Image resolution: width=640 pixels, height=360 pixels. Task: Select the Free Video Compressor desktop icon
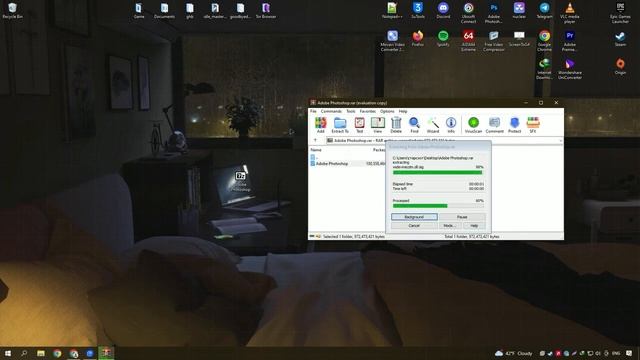pyautogui.click(x=493, y=40)
